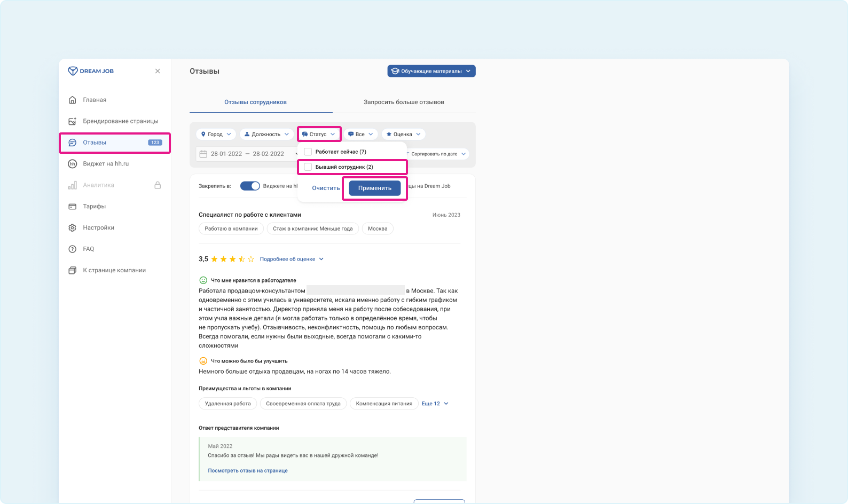Click the Тарифы card icon
848x504 pixels.
point(73,207)
